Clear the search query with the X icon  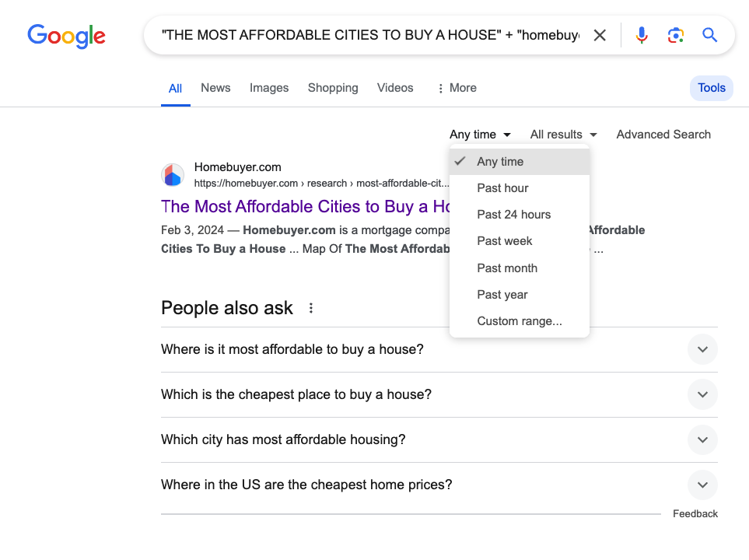(x=599, y=35)
